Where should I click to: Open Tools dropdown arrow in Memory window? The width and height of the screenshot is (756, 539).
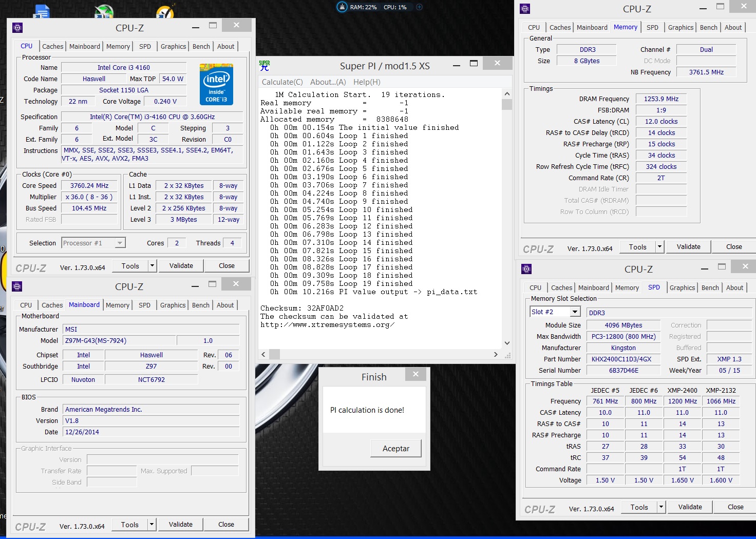659,247
